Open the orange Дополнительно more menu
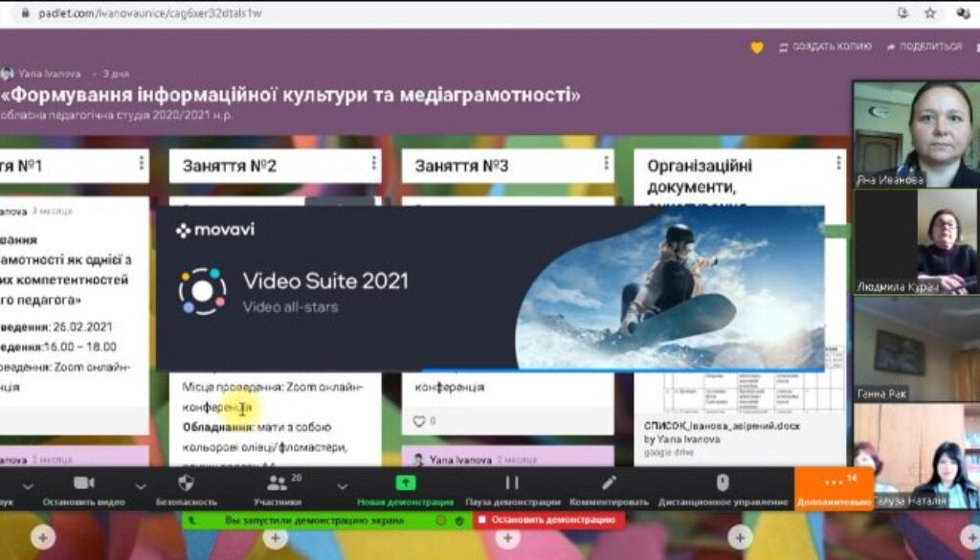Screen dimensions: 980x560 (834, 489)
